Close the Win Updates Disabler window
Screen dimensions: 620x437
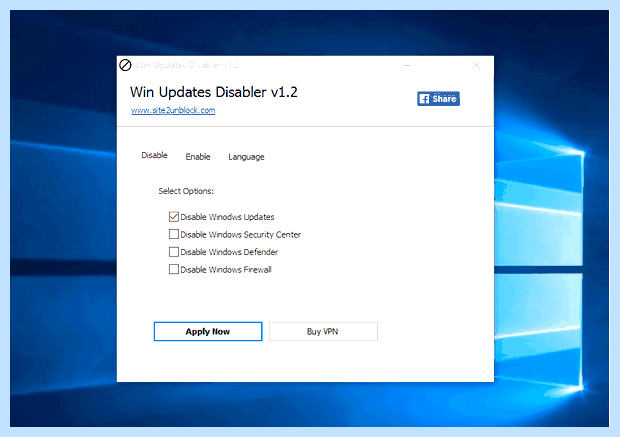pos(476,65)
